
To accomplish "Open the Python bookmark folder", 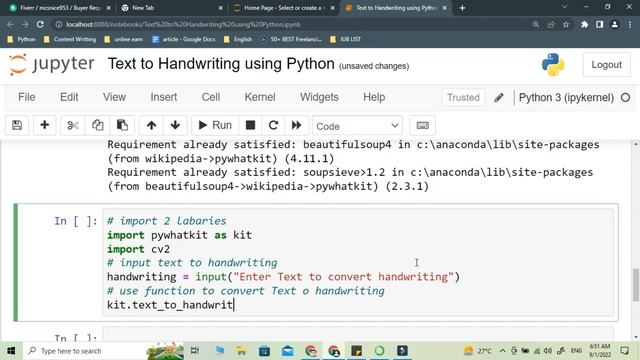I will (22, 39).
